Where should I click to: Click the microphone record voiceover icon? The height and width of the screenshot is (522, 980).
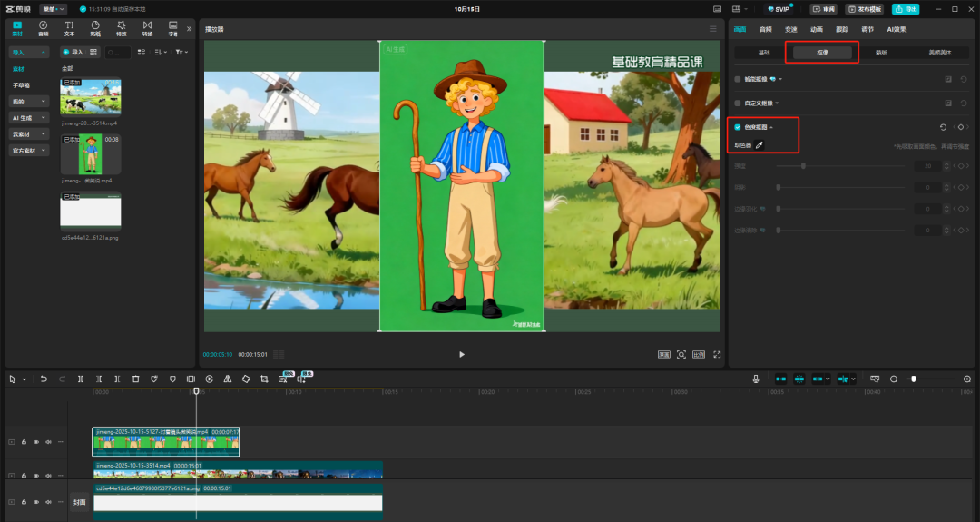click(x=756, y=379)
